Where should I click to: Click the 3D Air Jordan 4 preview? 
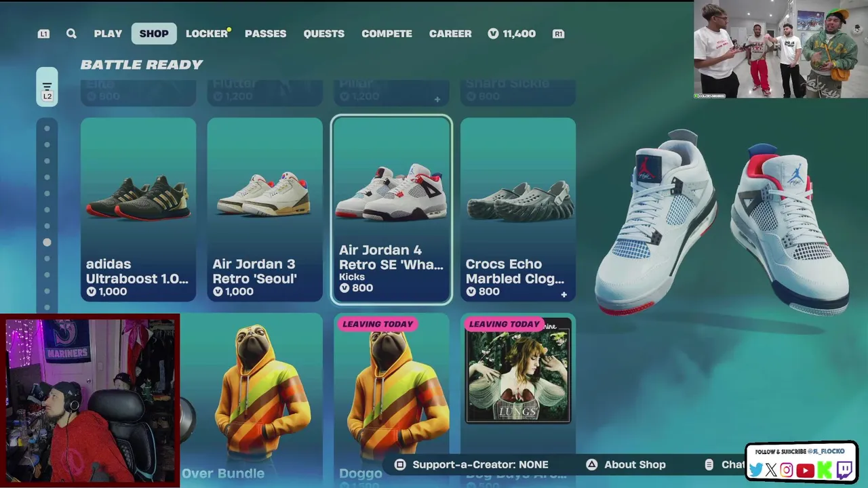(x=722, y=224)
